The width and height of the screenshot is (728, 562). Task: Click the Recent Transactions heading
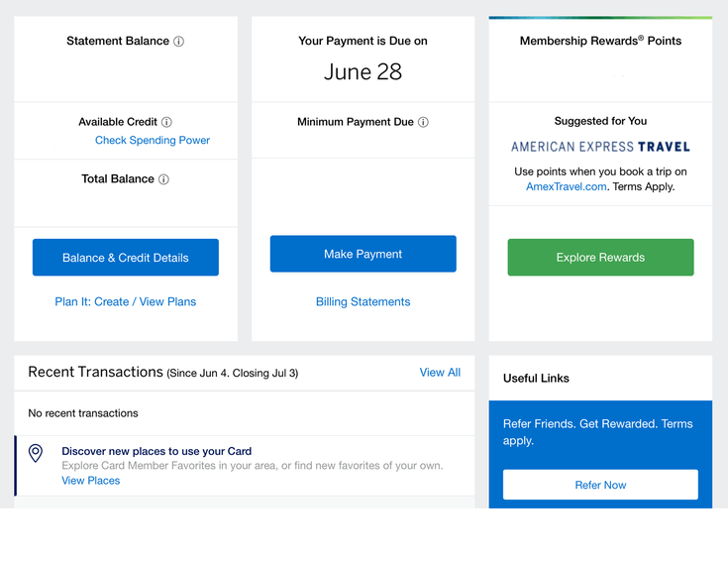coord(95,372)
